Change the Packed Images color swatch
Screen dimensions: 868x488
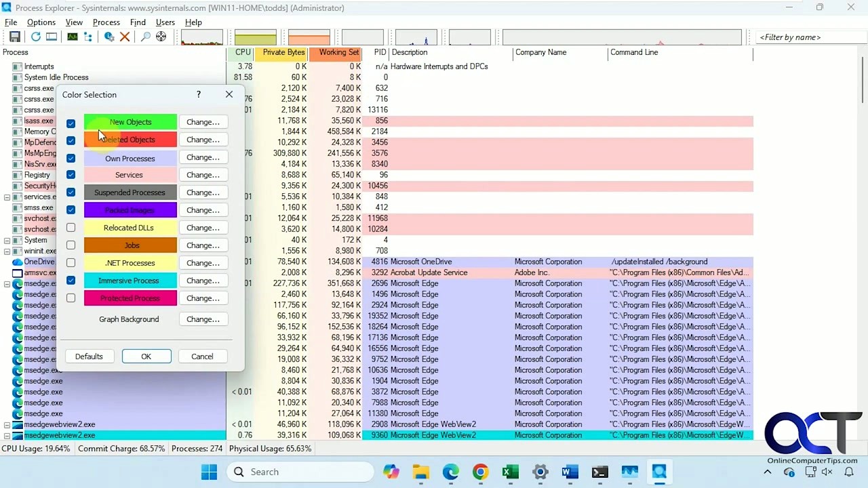(x=202, y=210)
